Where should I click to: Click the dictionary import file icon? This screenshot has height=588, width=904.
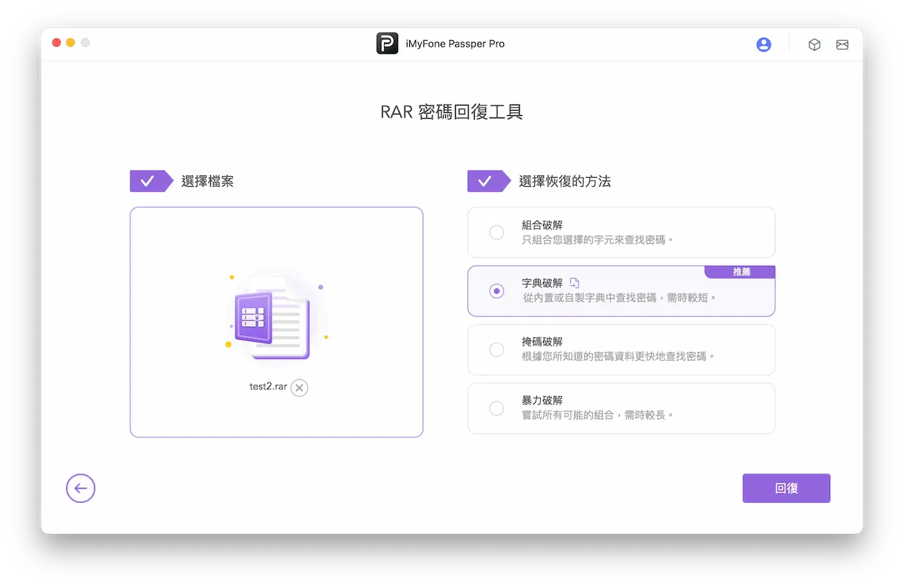[575, 283]
